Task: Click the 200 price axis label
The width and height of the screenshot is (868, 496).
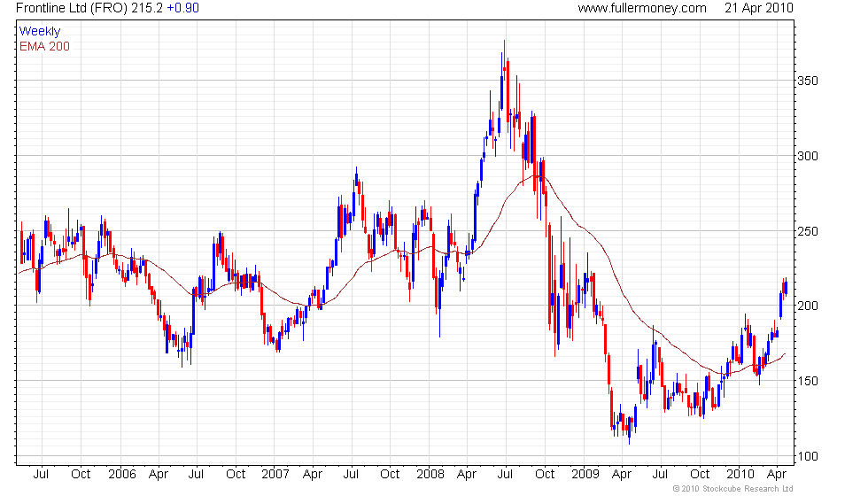Action: [807, 306]
